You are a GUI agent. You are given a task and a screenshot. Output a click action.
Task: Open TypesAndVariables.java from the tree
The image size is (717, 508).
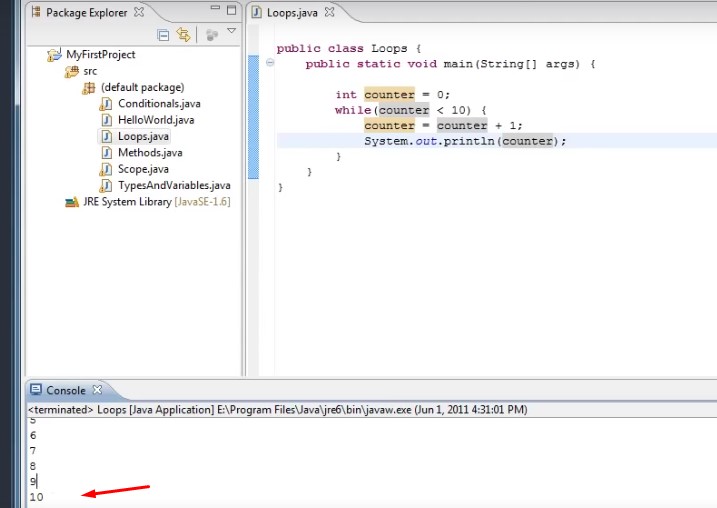(173, 186)
